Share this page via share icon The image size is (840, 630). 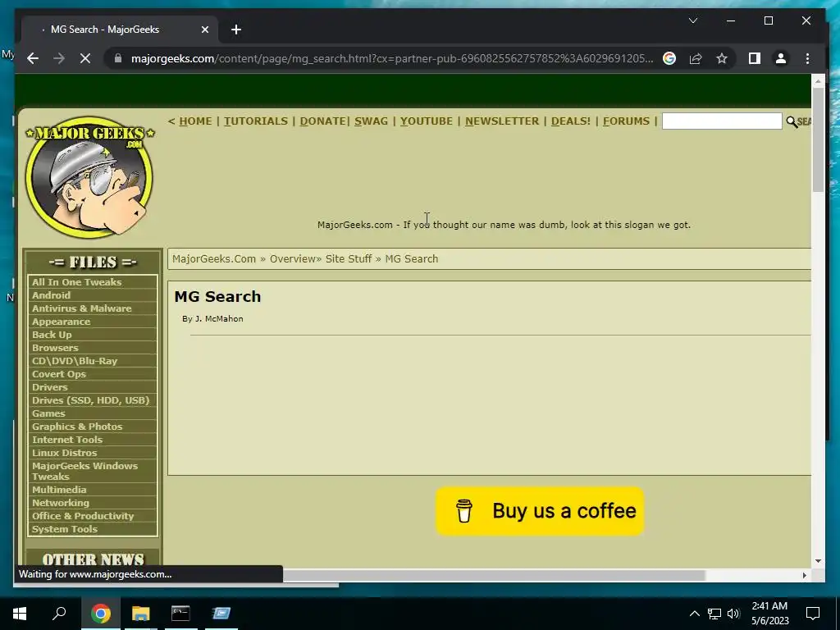[696, 58]
